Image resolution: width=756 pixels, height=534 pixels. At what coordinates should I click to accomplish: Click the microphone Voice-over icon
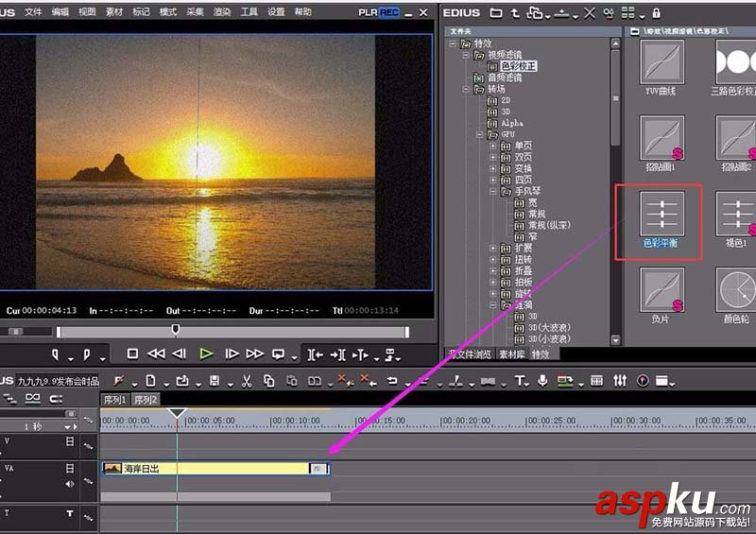[542, 381]
